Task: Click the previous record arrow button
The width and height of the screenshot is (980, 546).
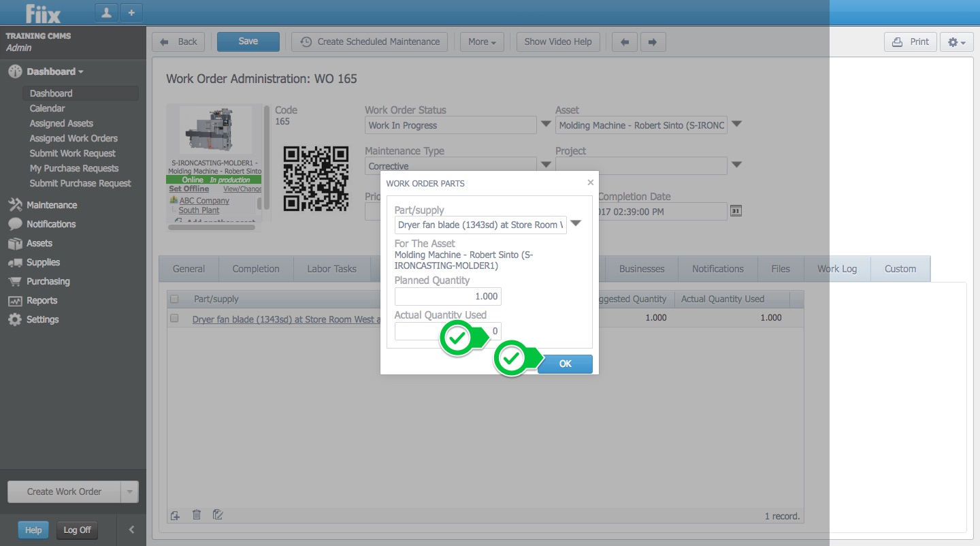Action: pos(625,42)
